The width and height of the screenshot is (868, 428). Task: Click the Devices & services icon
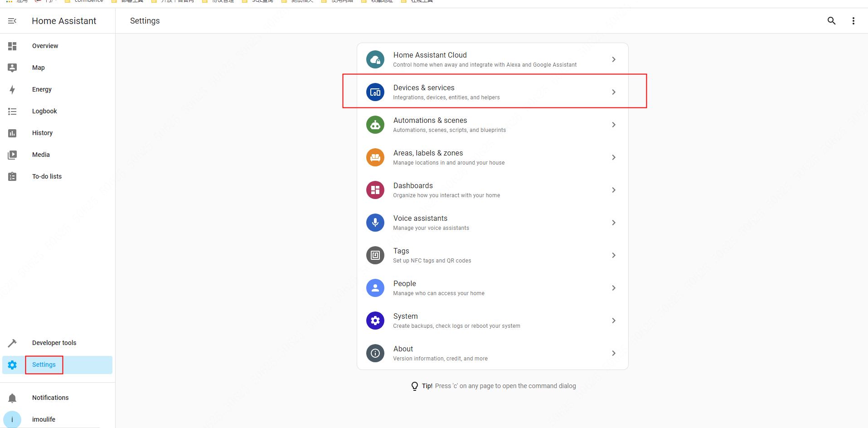tap(375, 92)
